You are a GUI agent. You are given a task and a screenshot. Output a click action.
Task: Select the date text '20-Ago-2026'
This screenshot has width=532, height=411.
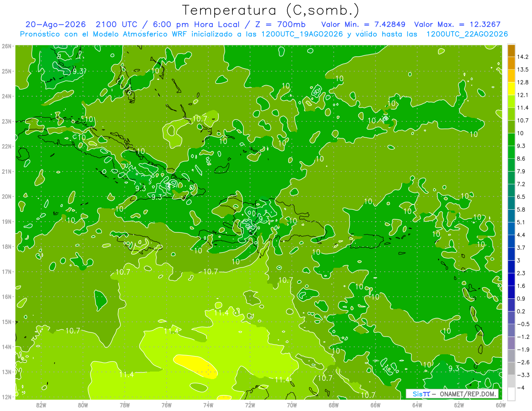56,24
